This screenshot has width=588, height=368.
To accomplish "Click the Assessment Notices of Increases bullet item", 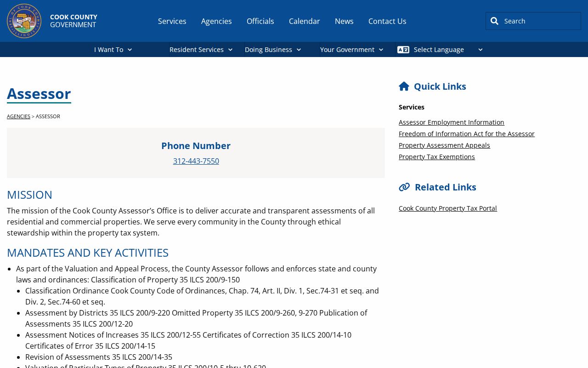I will pyautogui.click(x=188, y=340).
